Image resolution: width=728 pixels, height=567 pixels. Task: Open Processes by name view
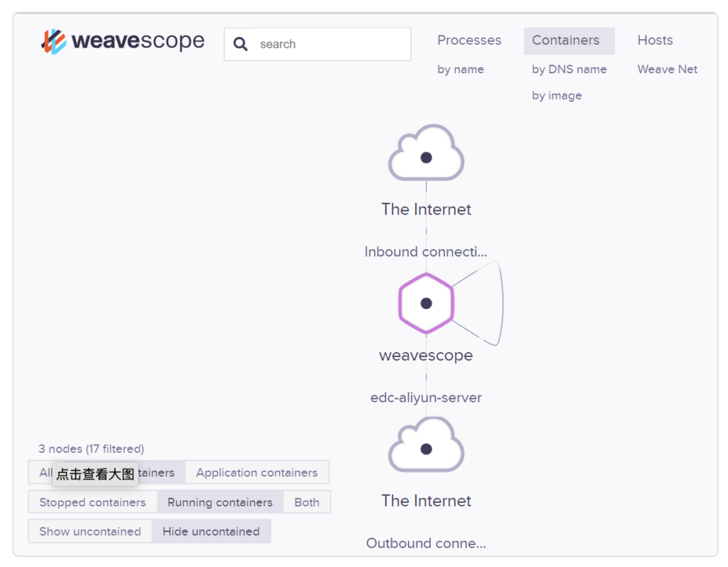(461, 70)
